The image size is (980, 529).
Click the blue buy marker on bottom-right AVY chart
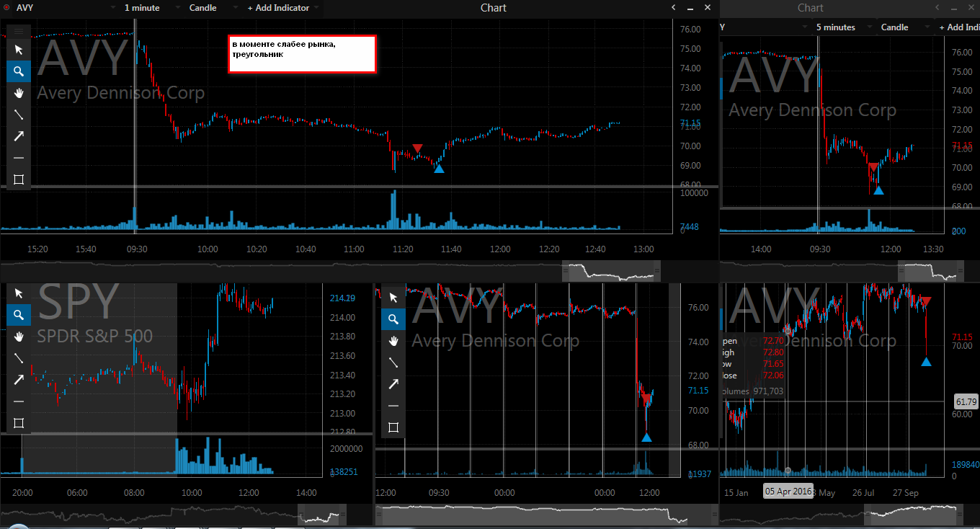[x=926, y=362]
